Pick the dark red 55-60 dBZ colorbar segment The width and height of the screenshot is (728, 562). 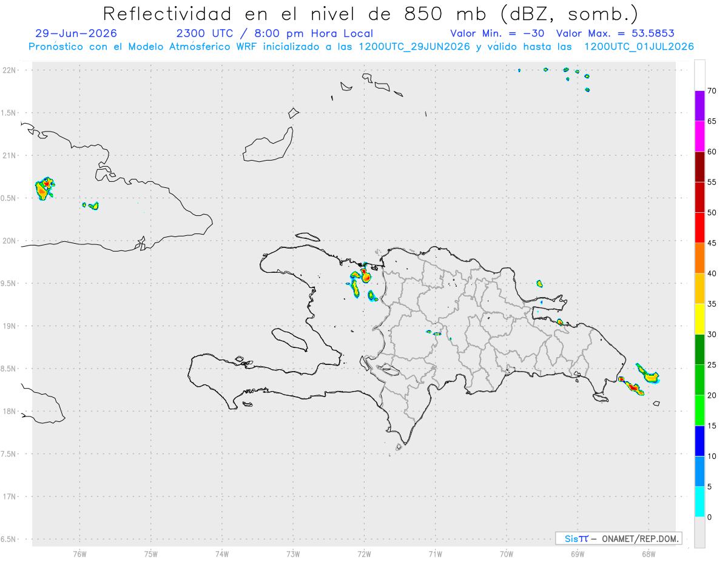699,167
